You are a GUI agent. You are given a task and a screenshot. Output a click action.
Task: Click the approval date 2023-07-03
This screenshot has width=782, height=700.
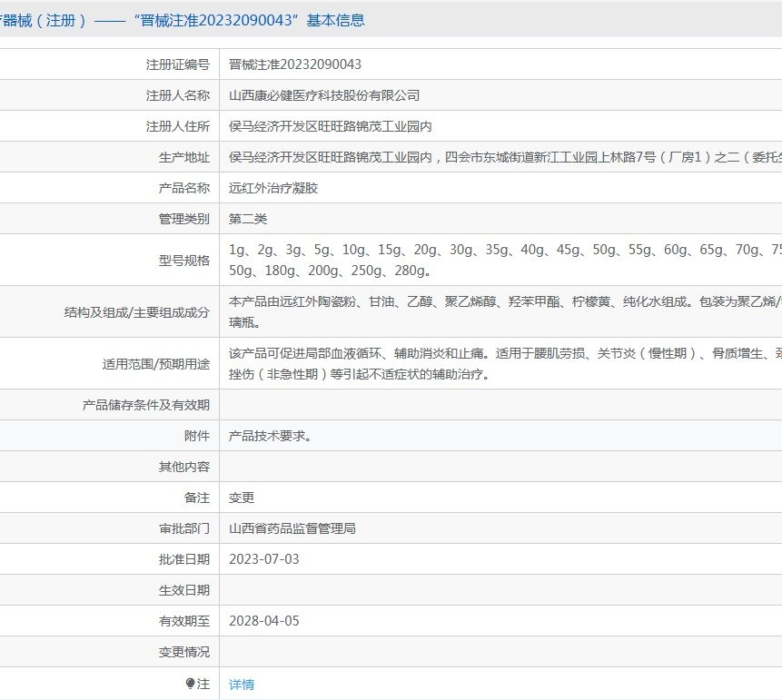(x=263, y=559)
